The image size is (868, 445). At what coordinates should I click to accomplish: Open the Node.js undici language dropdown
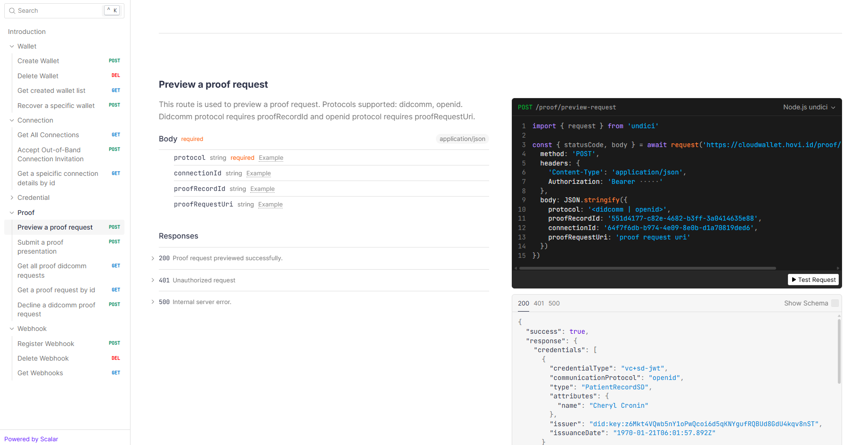pos(809,107)
